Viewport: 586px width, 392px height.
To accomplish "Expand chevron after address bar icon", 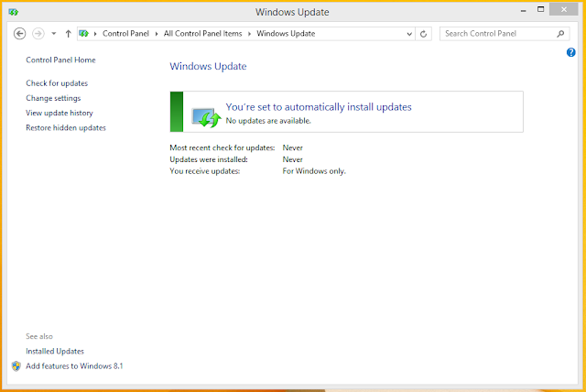I will pos(95,34).
